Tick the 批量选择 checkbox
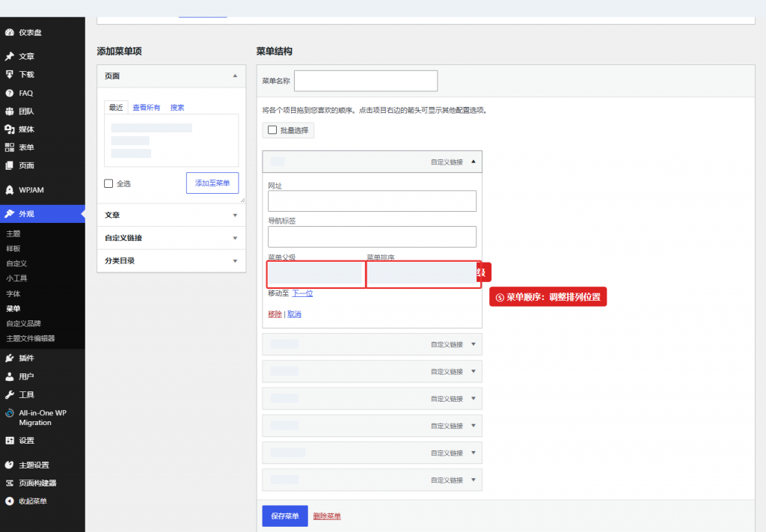 coord(272,130)
